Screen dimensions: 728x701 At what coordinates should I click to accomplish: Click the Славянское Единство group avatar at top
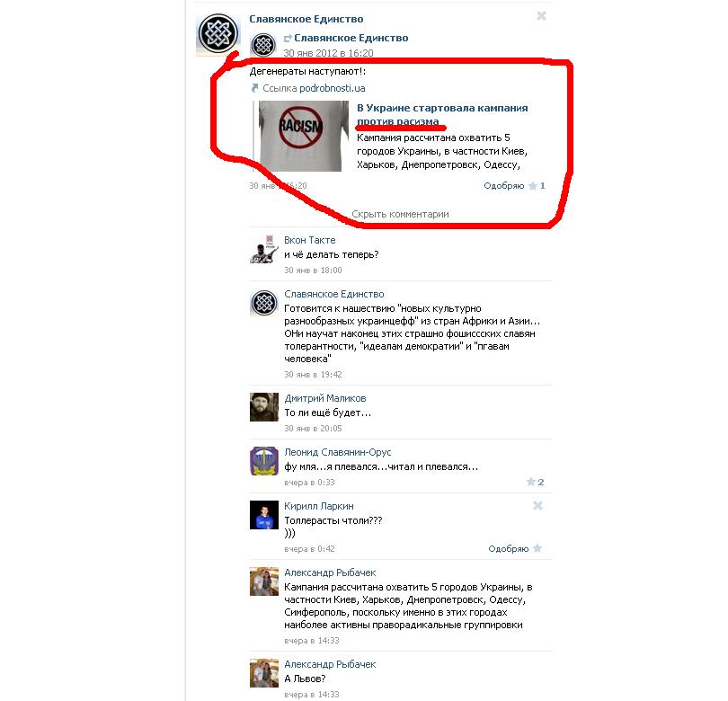(218, 34)
